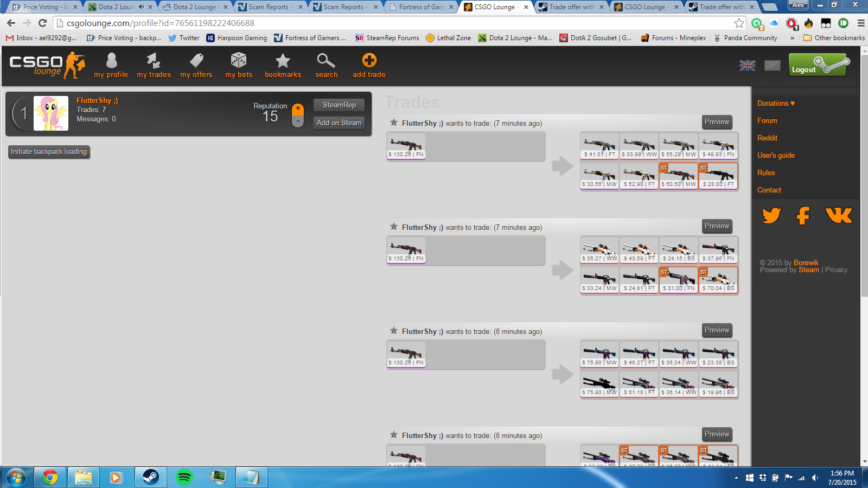Open my offers tag icon

pos(196,61)
